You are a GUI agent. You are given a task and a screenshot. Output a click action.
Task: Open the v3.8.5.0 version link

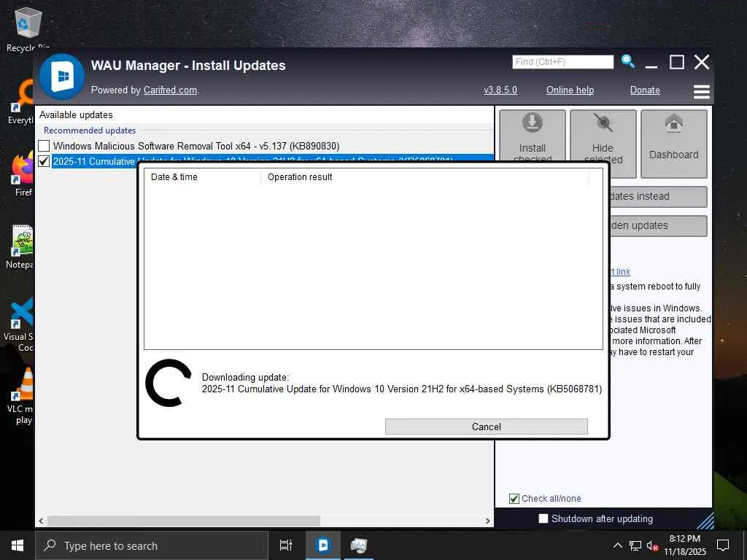[x=500, y=90]
